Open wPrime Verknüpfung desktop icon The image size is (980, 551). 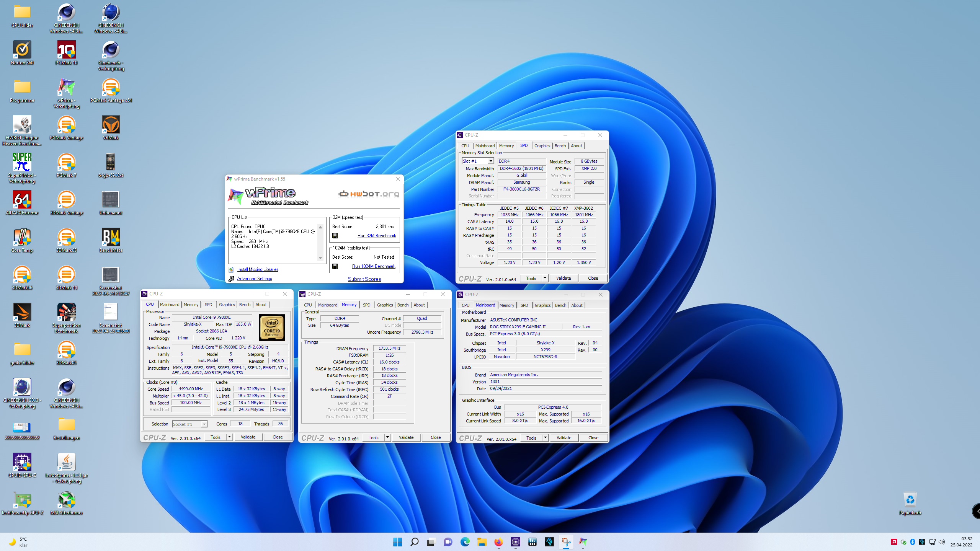point(67,93)
